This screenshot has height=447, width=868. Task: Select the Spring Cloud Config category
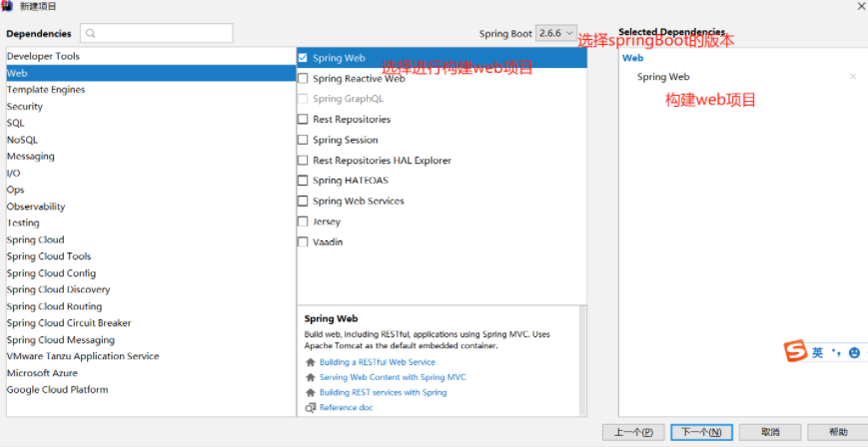click(151, 273)
